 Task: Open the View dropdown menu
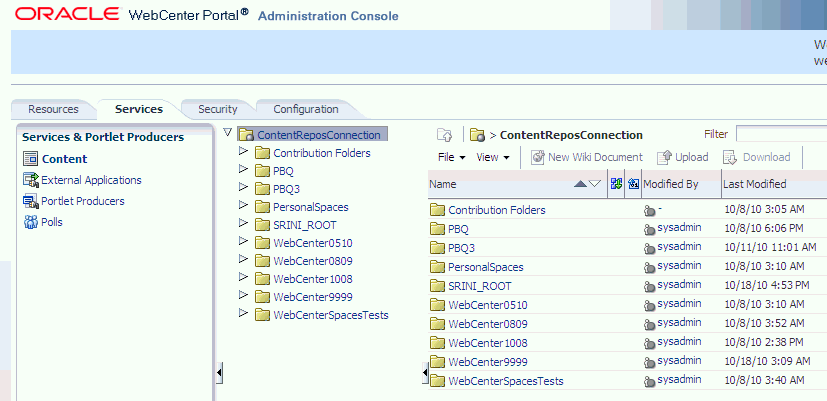[x=493, y=157]
